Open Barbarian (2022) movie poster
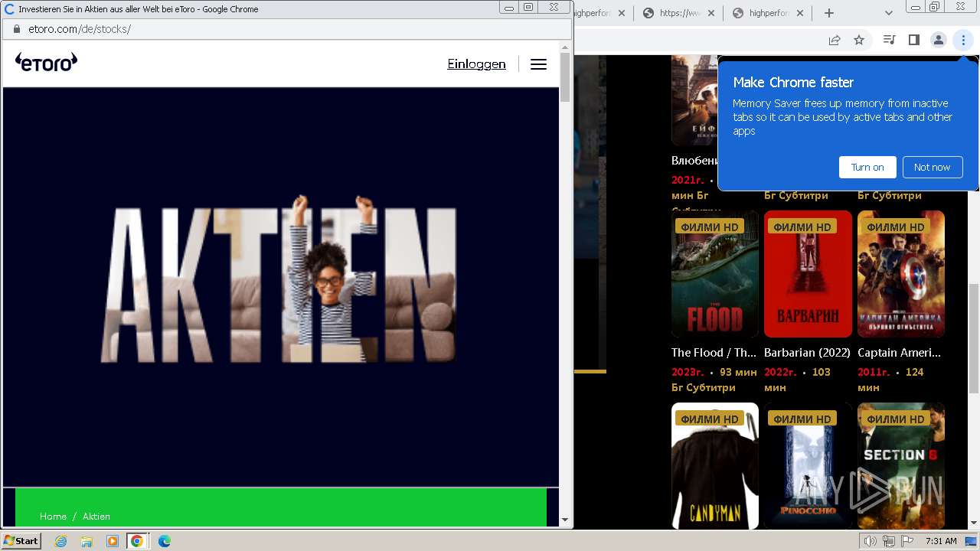The width and height of the screenshot is (980, 551). pos(808,274)
